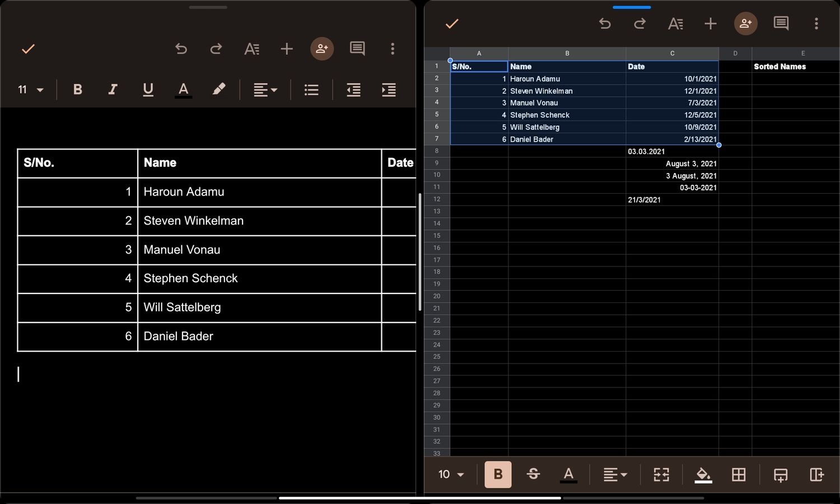The height and width of the screenshot is (504, 840).
Task: Open Docs three-dot overflow menu
Action: pyautogui.click(x=393, y=49)
